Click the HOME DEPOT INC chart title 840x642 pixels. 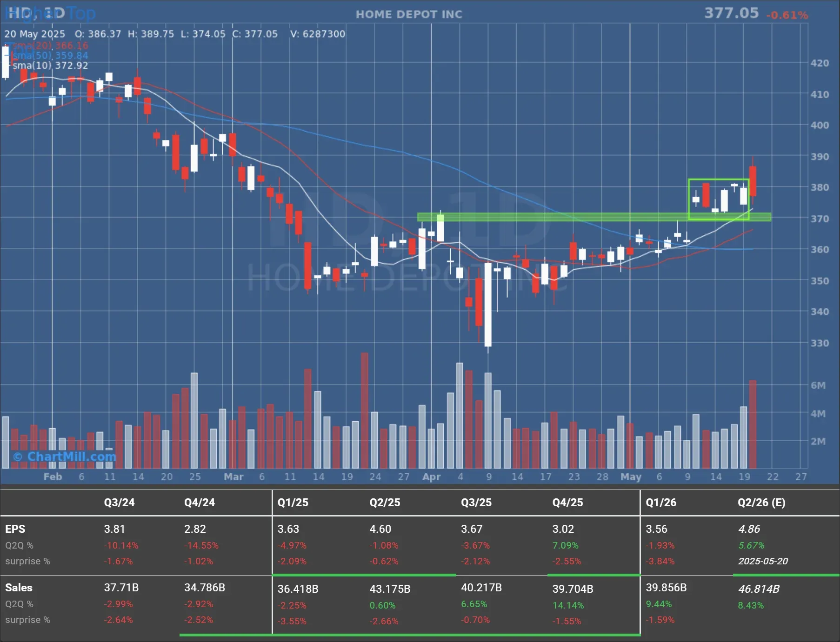coord(409,14)
